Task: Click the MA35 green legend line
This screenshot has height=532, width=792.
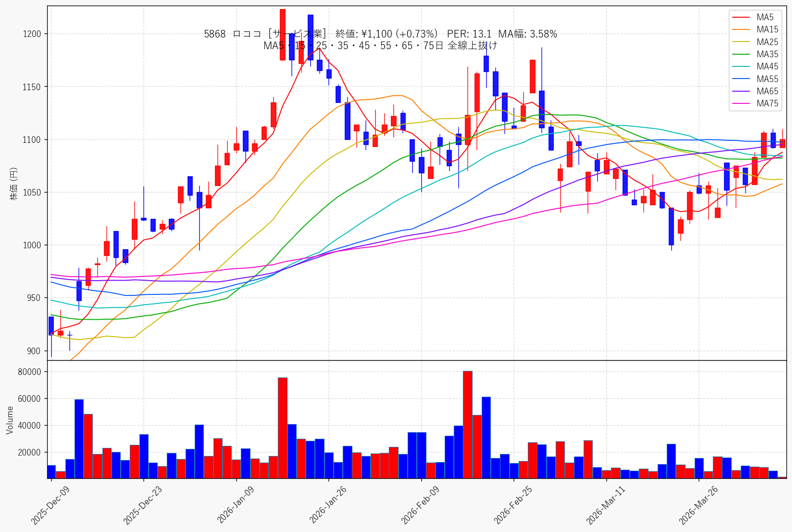Action: tap(742, 54)
